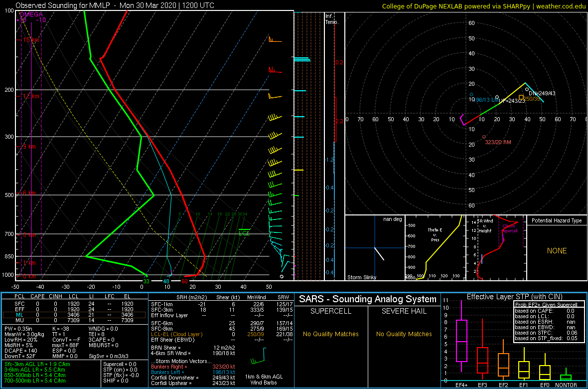Click the Supercell = 0.0 composite value
Screen dimensions: 588x389
[x=120, y=364]
